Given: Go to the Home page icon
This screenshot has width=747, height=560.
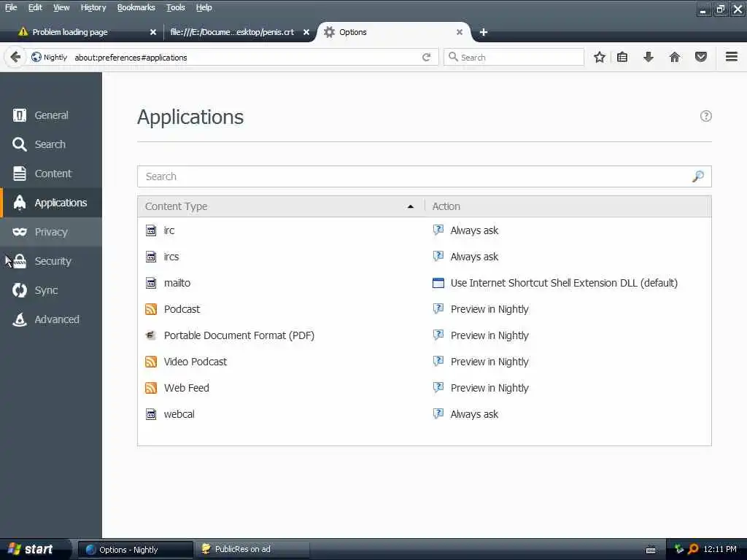Looking at the screenshot, I should pos(675,57).
